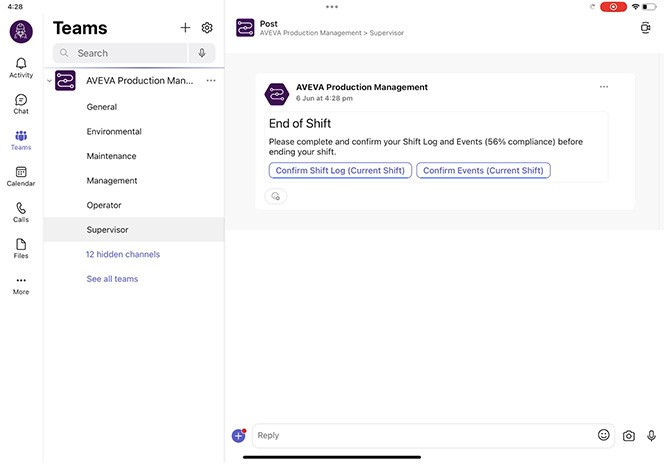664x464 pixels.
Task: Add a reaction to the message
Action: pos(276,196)
